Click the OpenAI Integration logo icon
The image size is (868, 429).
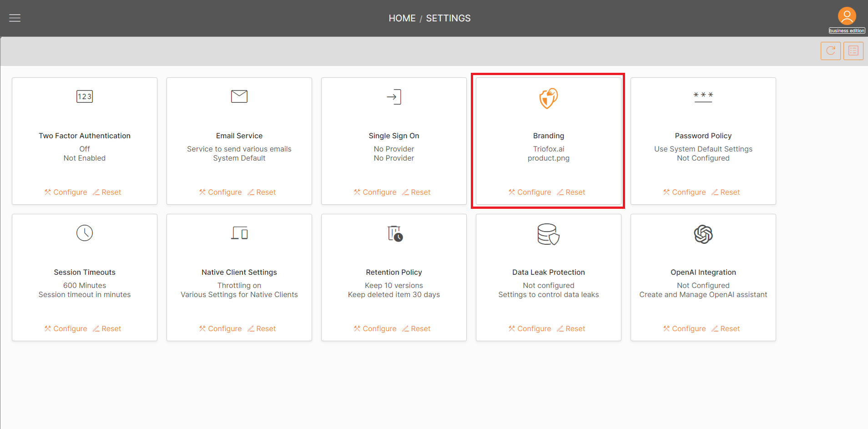[x=703, y=234]
